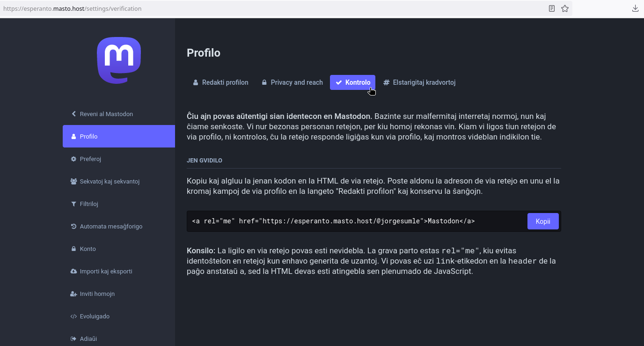The image size is (644, 346).
Task: Open Automata mesaĝforigo in sidebar
Action: coord(111,227)
